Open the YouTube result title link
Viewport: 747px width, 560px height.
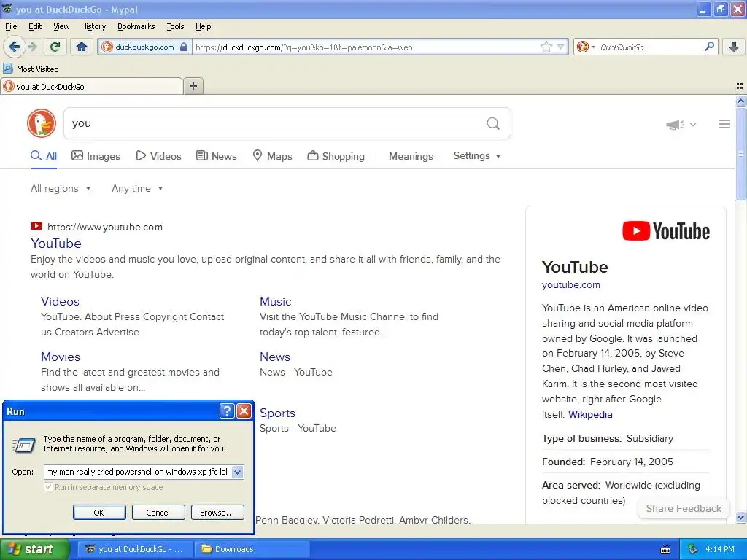[x=56, y=244]
